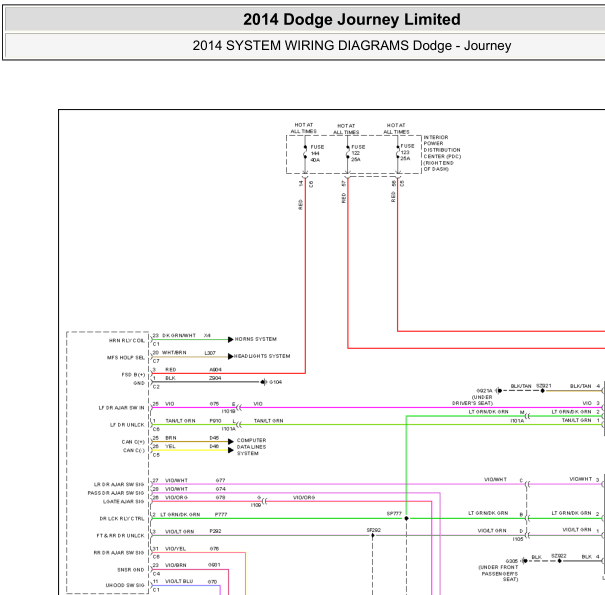Viewport: 605px width, 595px height.
Task: Click the SP777 splice junction dot
Action: (x=406, y=519)
